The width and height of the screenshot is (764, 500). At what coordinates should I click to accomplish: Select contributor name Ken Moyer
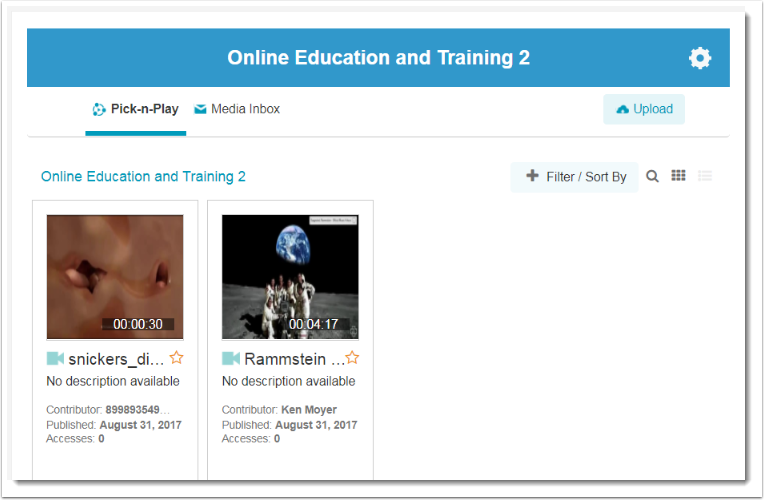tap(309, 410)
